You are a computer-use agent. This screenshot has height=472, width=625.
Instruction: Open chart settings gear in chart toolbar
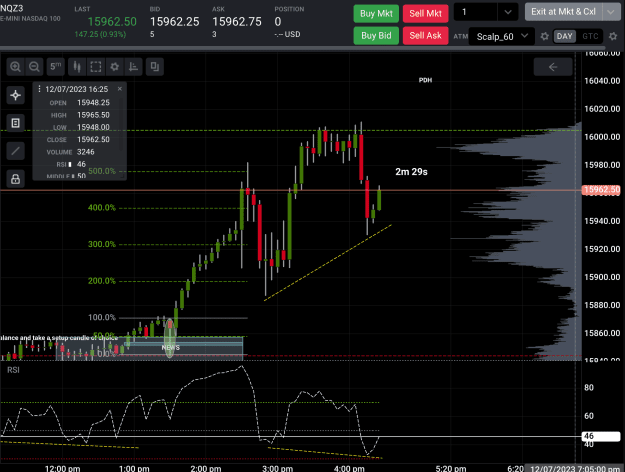point(115,67)
